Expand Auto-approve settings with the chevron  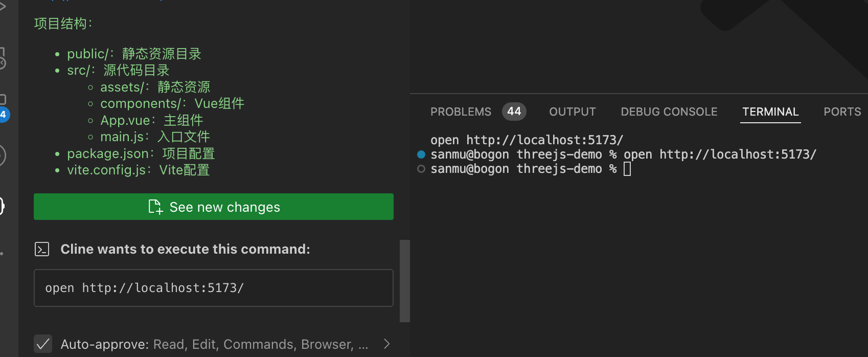coord(387,344)
